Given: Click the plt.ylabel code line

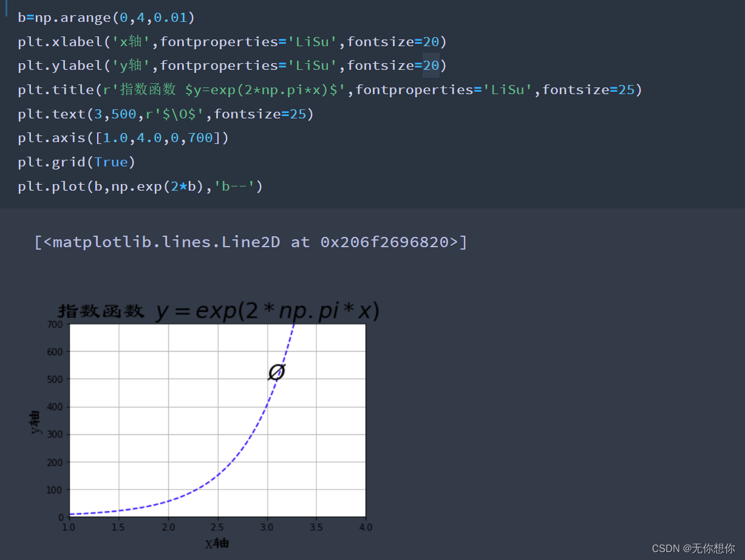Looking at the screenshot, I should [232, 66].
